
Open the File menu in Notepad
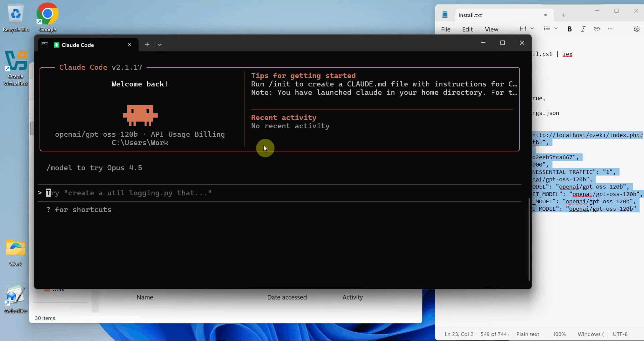coord(445,29)
